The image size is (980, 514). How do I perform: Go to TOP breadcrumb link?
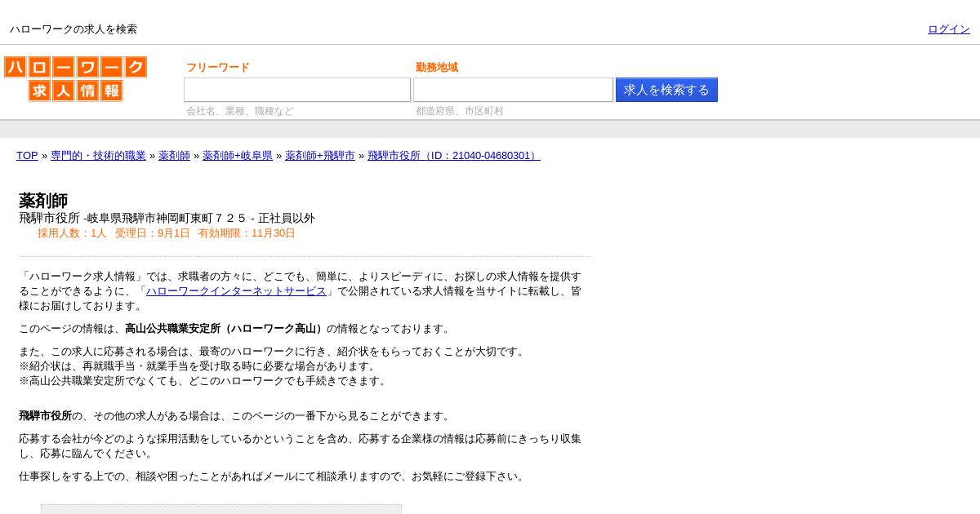(27, 156)
